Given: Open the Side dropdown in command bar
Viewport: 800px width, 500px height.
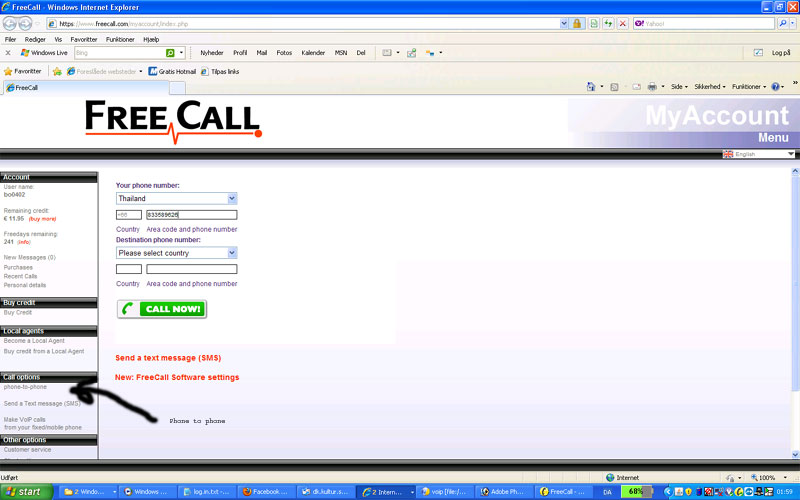Looking at the screenshot, I should (x=679, y=87).
